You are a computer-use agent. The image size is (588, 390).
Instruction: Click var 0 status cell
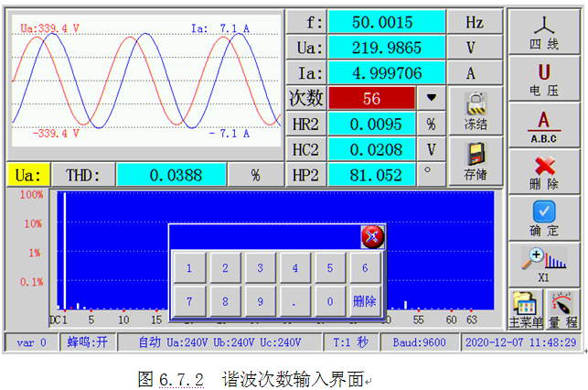pos(31,342)
